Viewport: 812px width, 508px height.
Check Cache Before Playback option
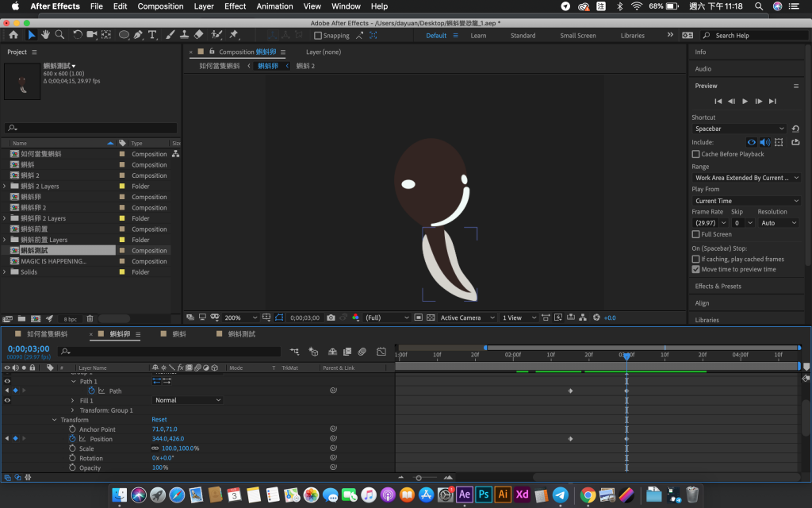[x=696, y=154]
